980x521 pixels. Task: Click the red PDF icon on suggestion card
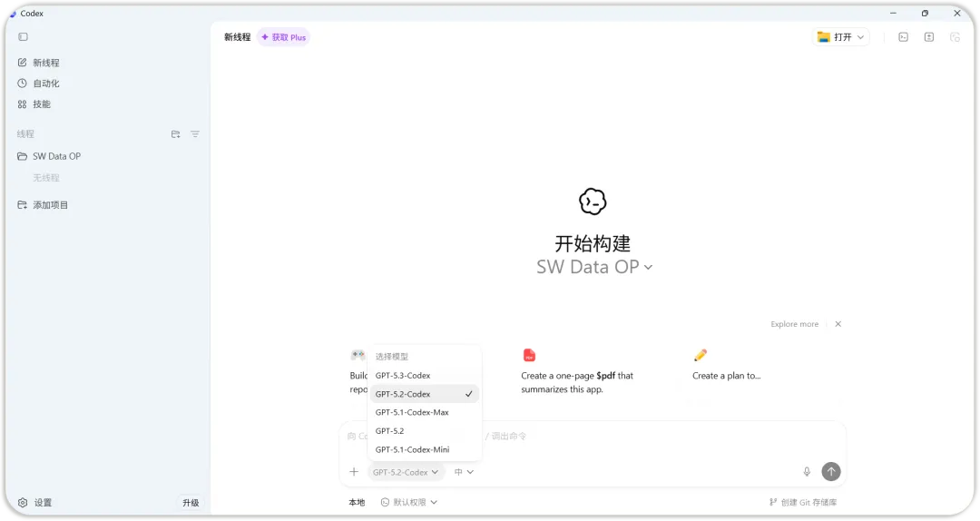(x=529, y=355)
